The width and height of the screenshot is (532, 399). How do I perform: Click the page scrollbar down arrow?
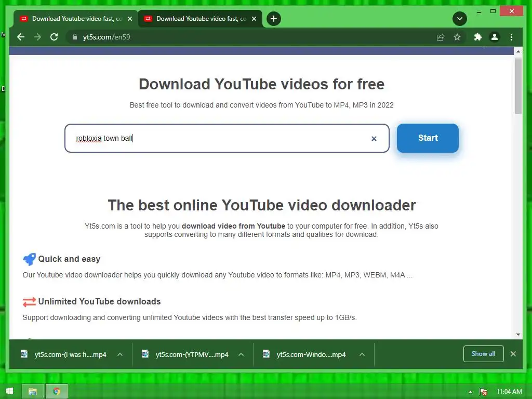pyautogui.click(x=518, y=334)
